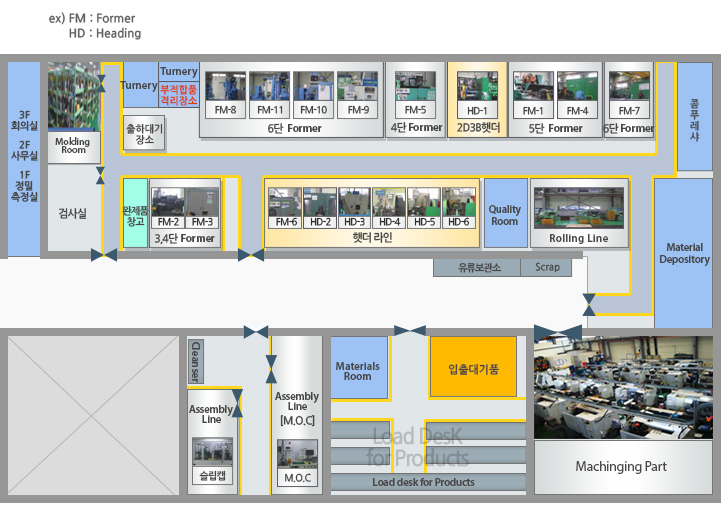Open the FM-3 machine photo
Screen dimensions: 722x520
tap(202, 202)
